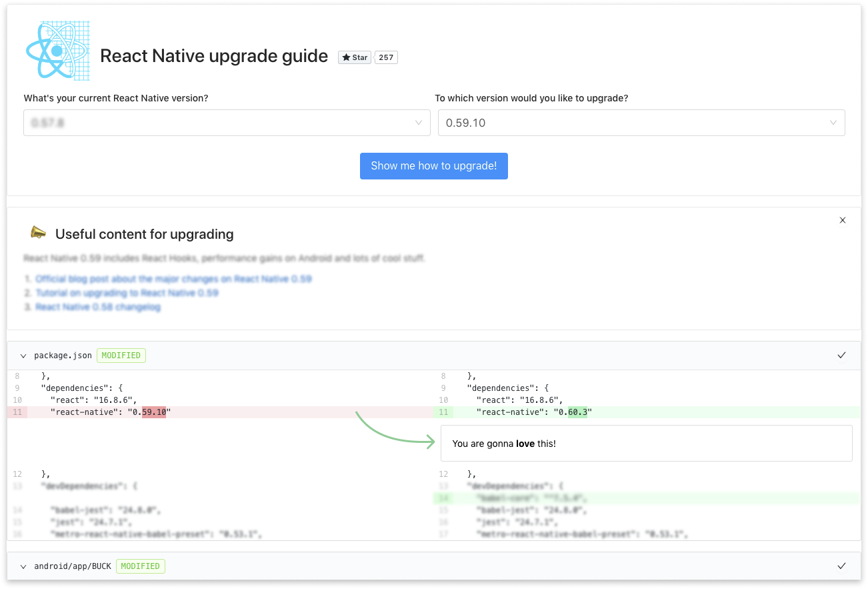The height and width of the screenshot is (589, 868).
Task: Mark android/app/BUCK as done with checkmark
Action: point(841,566)
